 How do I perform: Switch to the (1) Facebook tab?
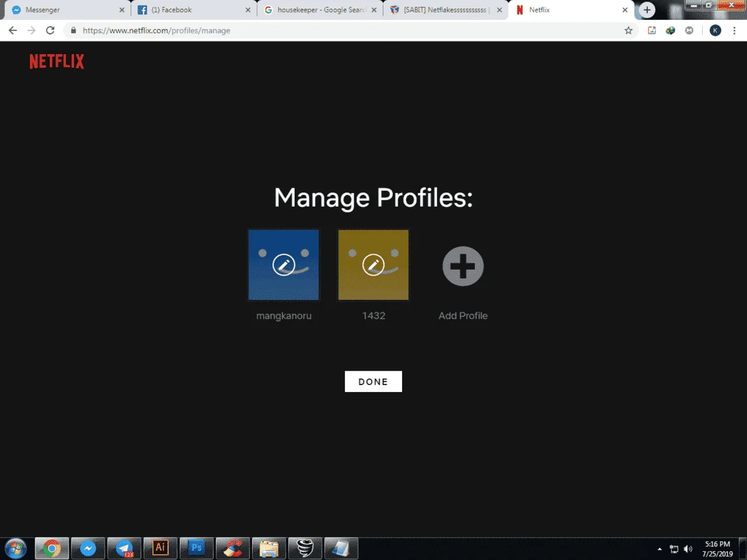click(194, 10)
